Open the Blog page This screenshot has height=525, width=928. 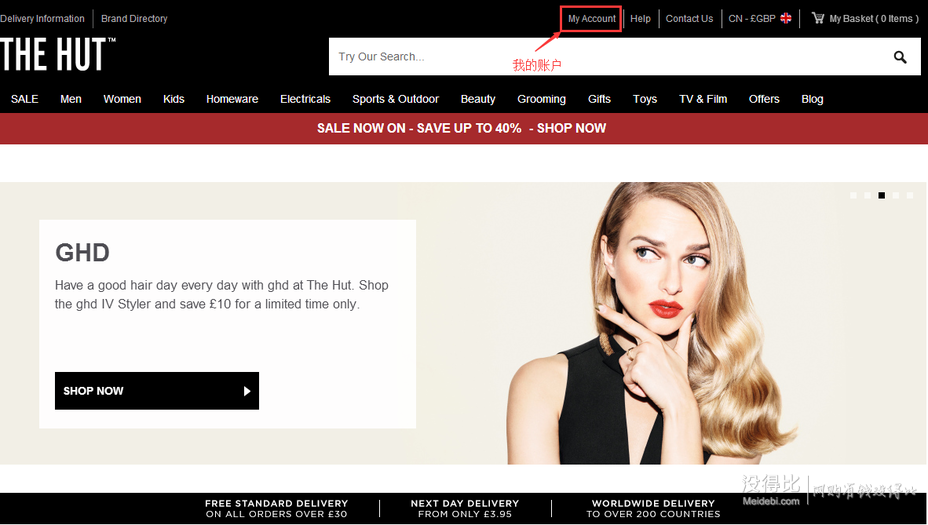tap(812, 99)
